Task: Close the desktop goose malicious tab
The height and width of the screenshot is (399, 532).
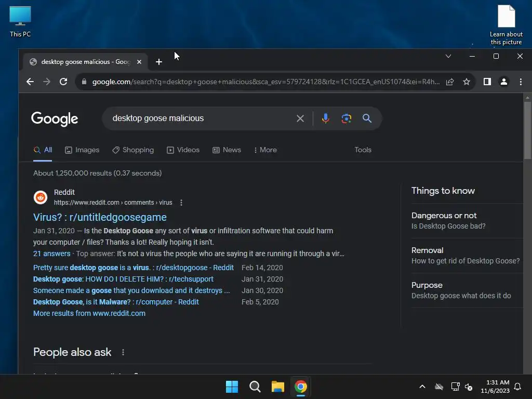Action: (139, 62)
